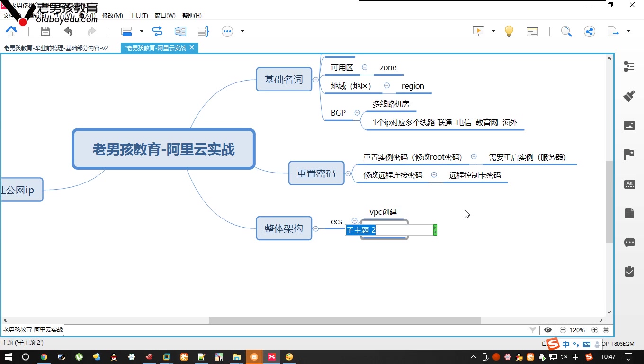Select the vpc创建 subtopic
The height and width of the screenshot is (364, 644).
(383, 212)
